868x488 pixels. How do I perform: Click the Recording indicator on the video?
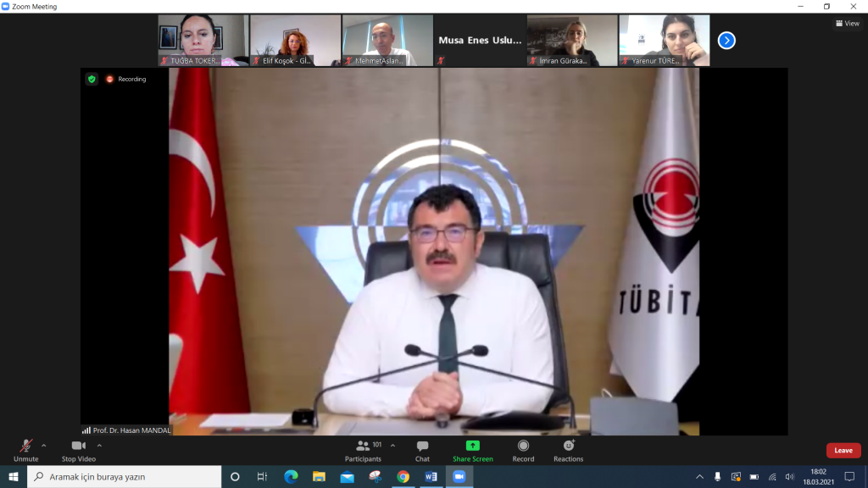pyautogui.click(x=125, y=79)
